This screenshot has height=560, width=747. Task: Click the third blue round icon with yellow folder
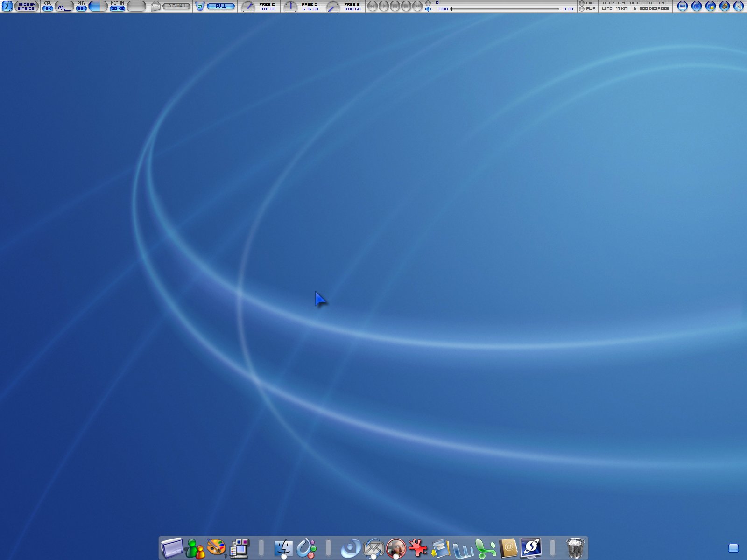point(711,6)
